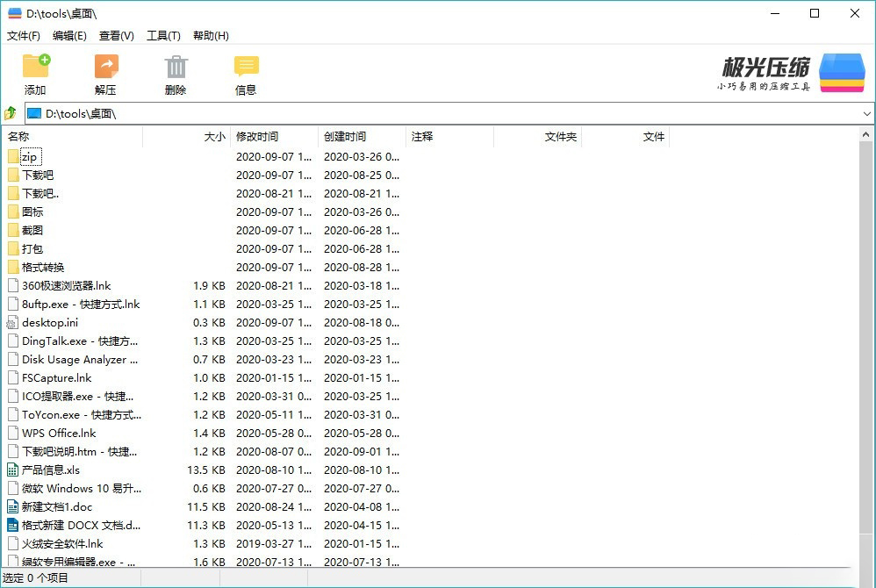Sort by 文件 column header

[625, 137]
